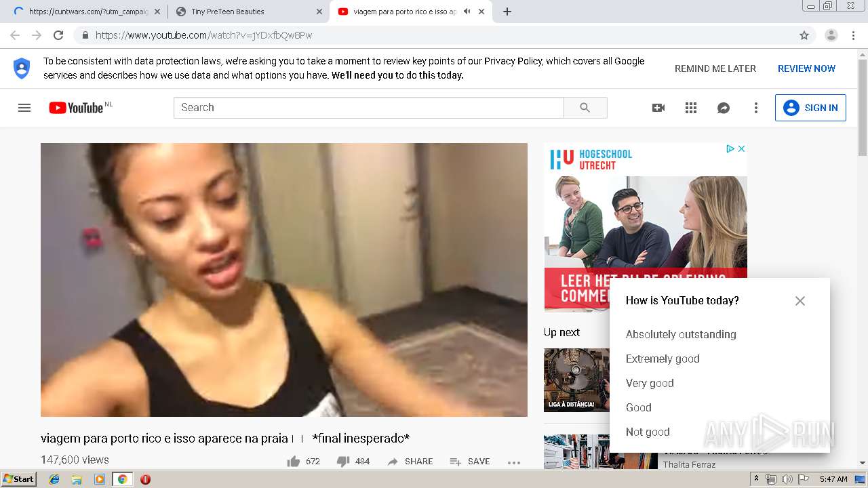868x488 pixels.
Task: Click the main video player
Action: pos(284,279)
